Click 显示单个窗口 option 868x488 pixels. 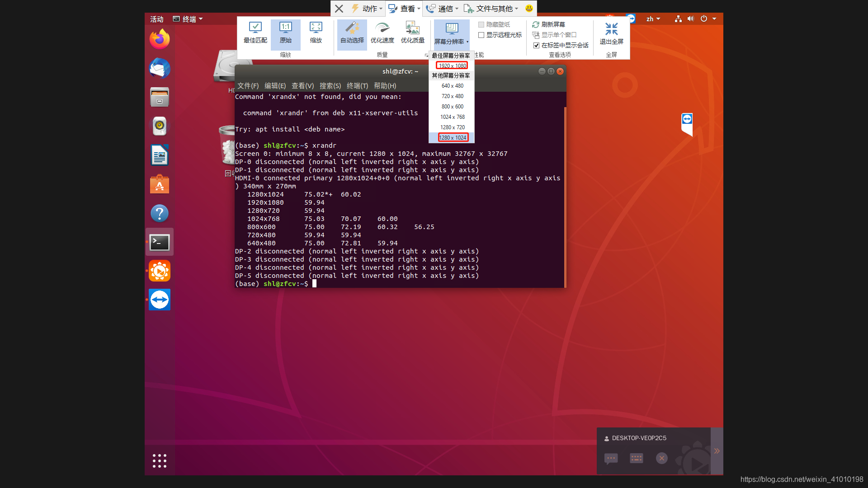click(554, 35)
